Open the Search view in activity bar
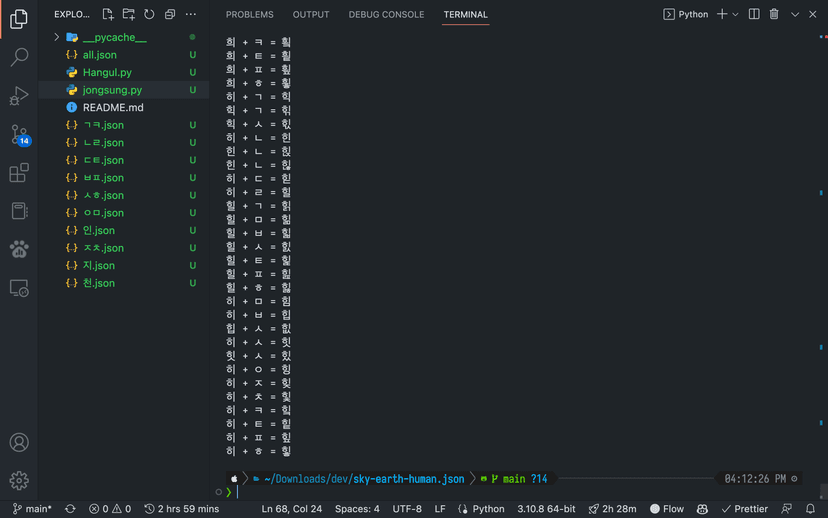Viewport: 828px width, 518px height. [19, 57]
